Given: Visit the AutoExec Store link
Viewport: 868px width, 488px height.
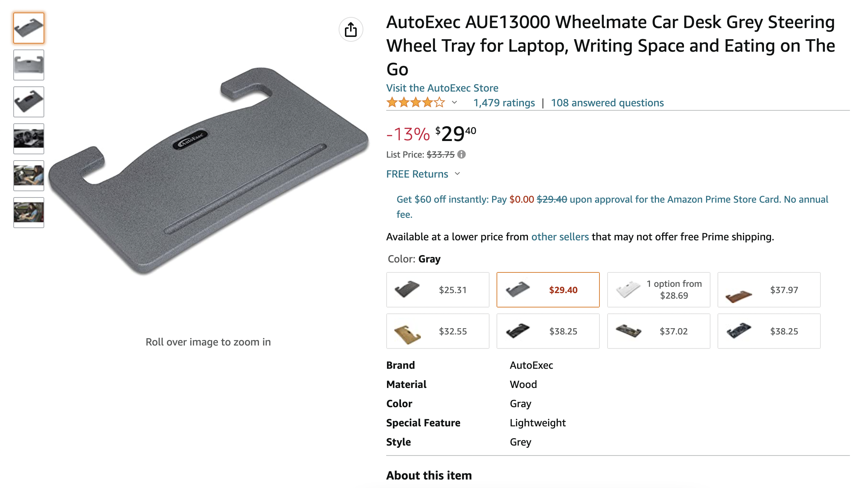Looking at the screenshot, I should point(442,88).
